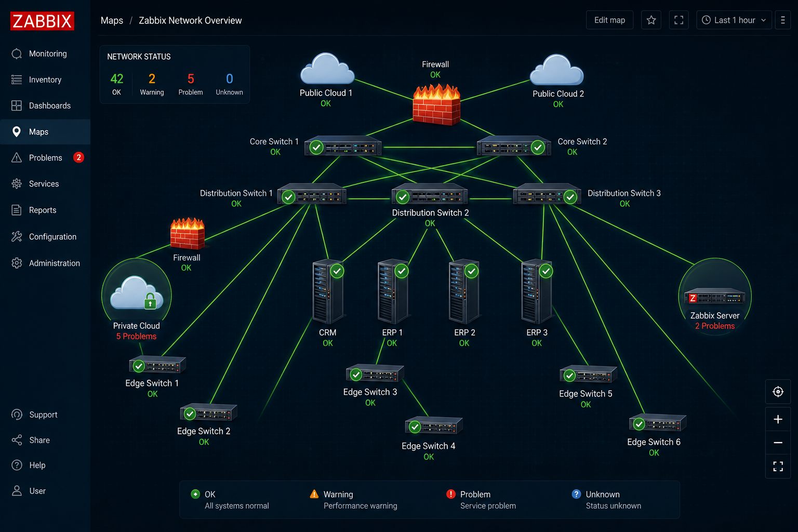Open the Last 1 hour time dropdown
This screenshot has width=798, height=532.
click(734, 20)
